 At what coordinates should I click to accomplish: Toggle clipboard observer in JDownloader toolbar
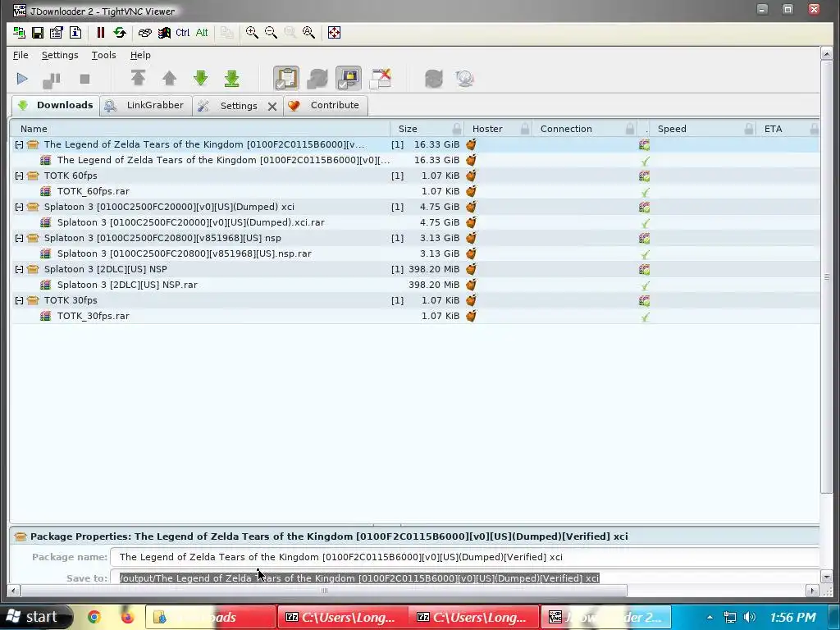pyautogui.click(x=286, y=78)
